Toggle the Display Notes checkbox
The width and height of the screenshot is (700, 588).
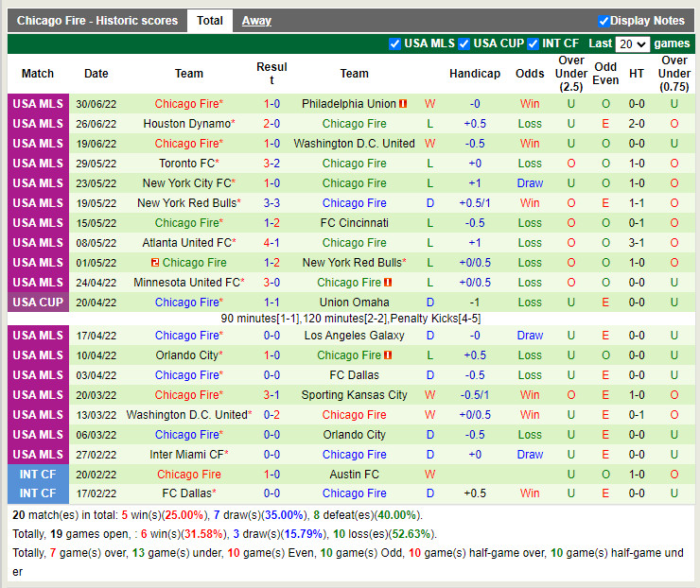604,21
